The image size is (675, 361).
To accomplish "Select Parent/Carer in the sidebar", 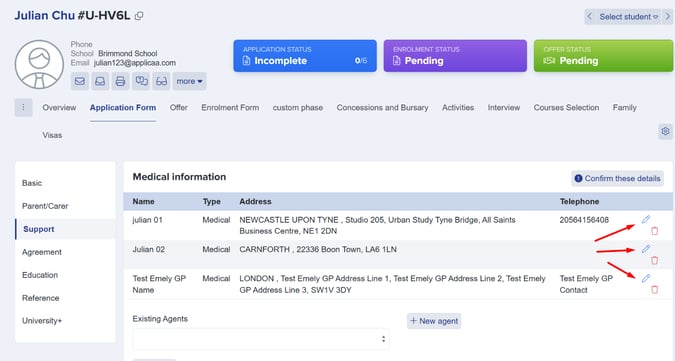I will pyautogui.click(x=45, y=206).
